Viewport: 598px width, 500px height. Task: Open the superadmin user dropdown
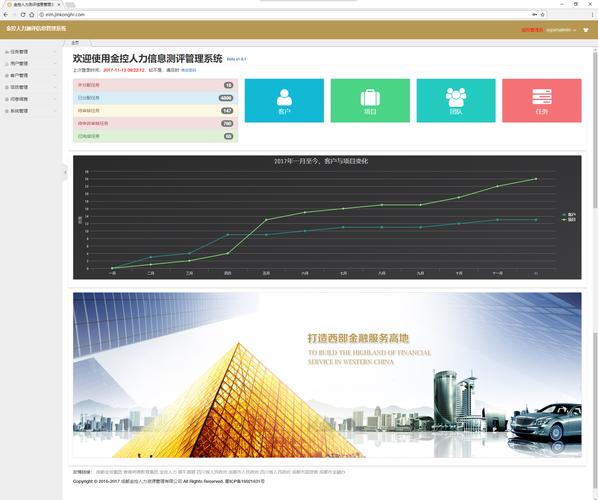tap(561, 30)
